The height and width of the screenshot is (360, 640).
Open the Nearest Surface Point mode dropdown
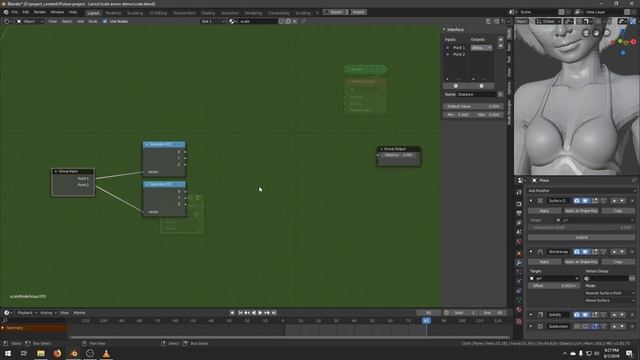tap(610, 293)
